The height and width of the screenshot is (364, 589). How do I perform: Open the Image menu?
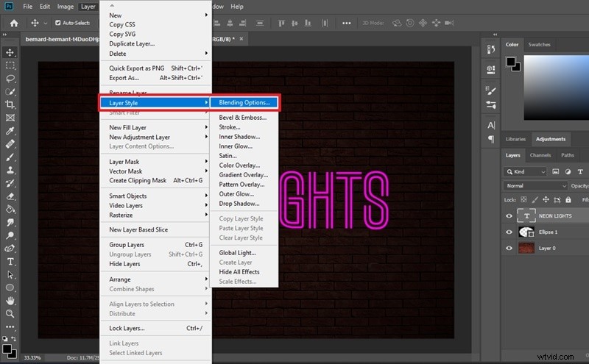(66, 7)
